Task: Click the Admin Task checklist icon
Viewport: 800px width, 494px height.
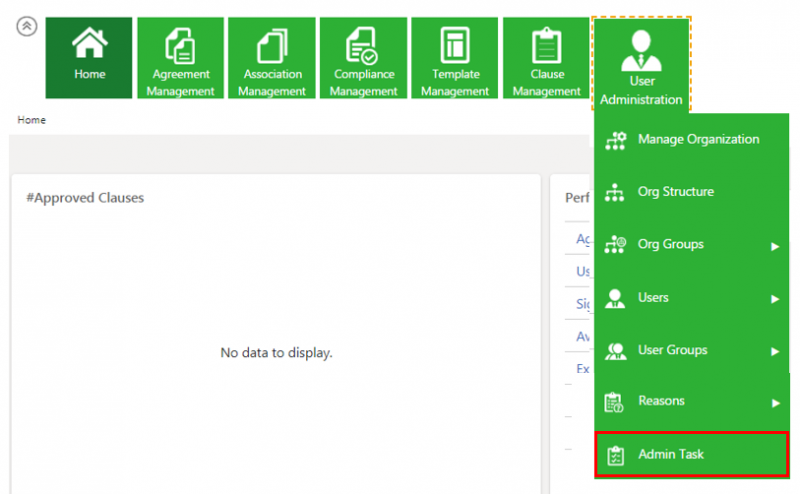Action: click(x=615, y=455)
